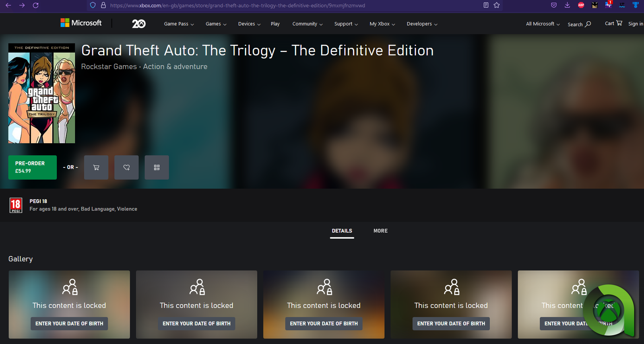Click the GTA Trilogy cover art thumbnail
Viewport: 644px width, 344px height.
[42, 93]
